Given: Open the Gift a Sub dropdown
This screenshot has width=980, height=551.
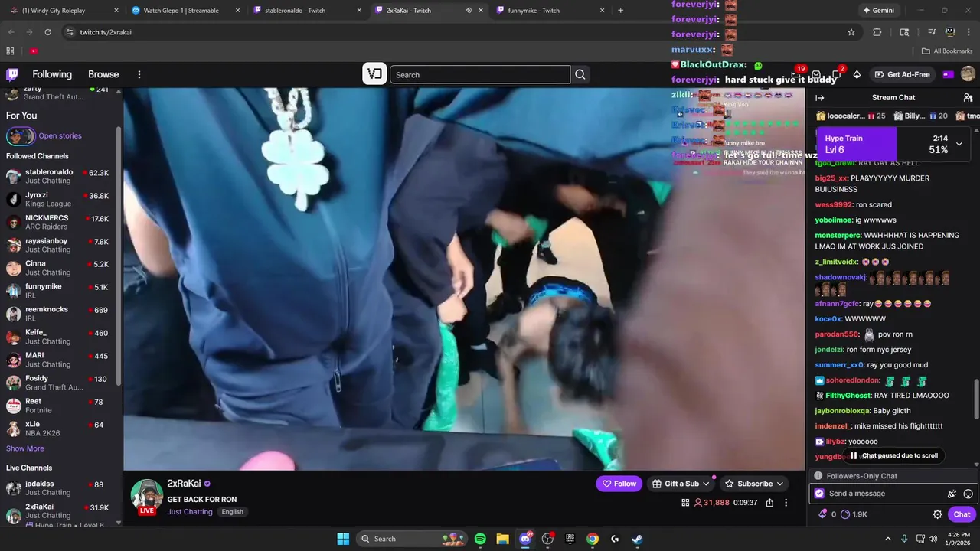Looking at the screenshot, I should (x=681, y=484).
